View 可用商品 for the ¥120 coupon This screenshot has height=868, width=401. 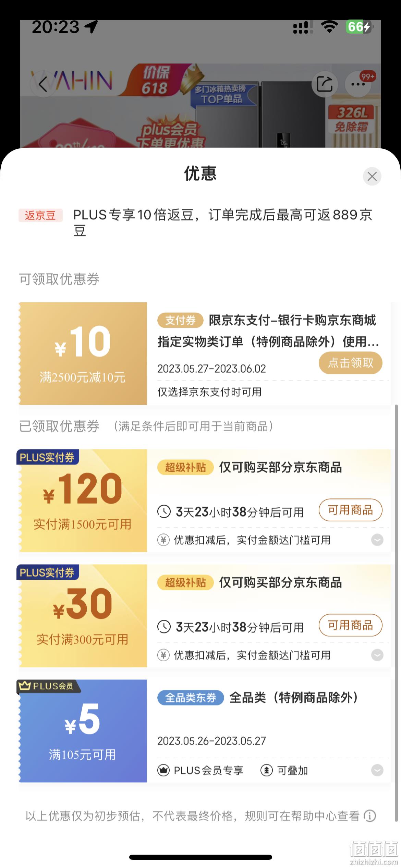pos(350,510)
